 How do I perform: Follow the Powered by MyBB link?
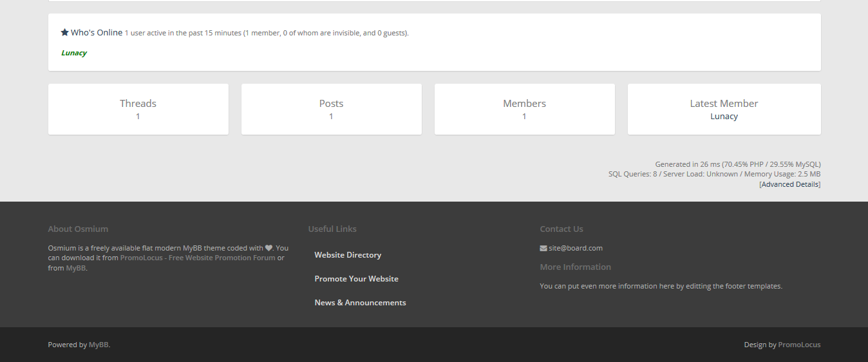[99, 345]
